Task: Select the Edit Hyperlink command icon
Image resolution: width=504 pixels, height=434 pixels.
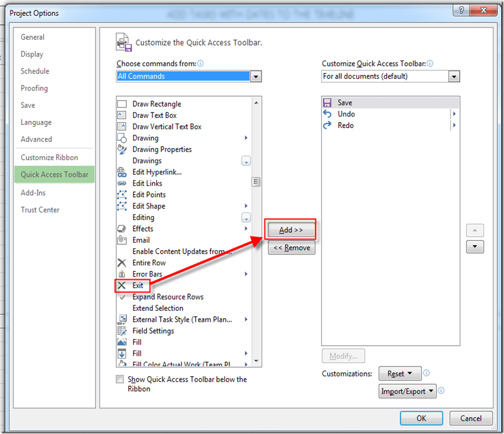Action: tap(122, 172)
